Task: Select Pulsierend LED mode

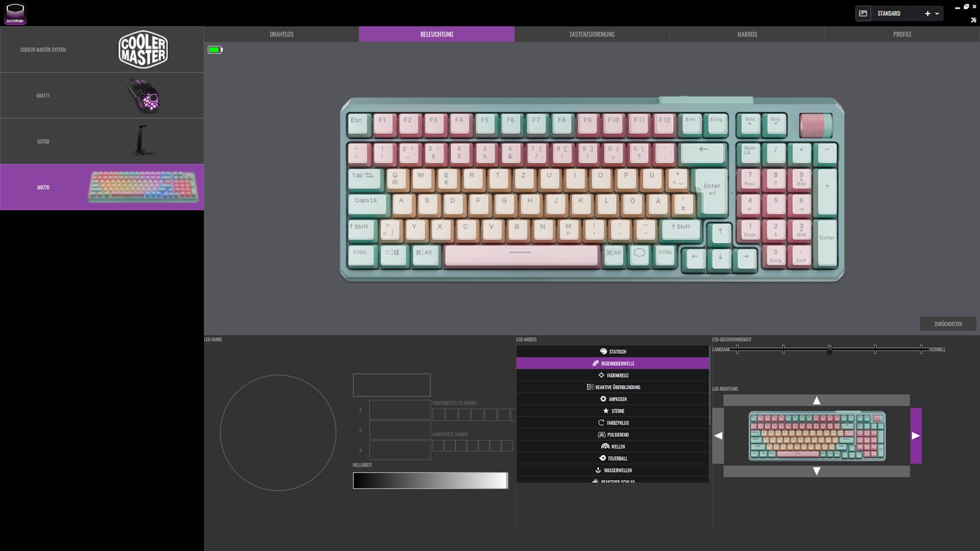Action: pyautogui.click(x=612, y=435)
